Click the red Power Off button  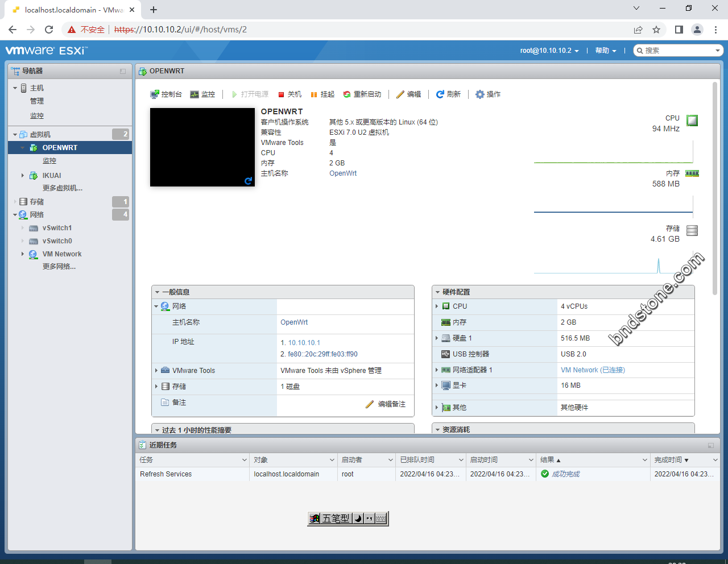(x=289, y=94)
